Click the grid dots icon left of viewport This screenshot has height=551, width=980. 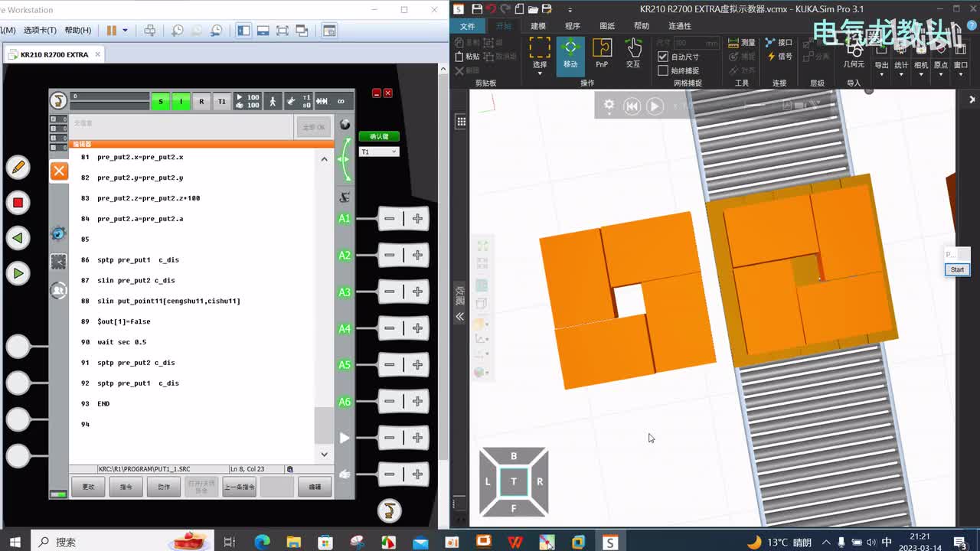point(461,121)
